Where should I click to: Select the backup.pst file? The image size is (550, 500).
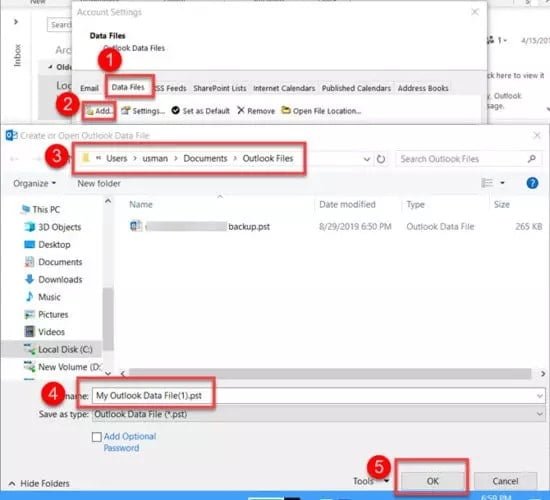click(200, 227)
